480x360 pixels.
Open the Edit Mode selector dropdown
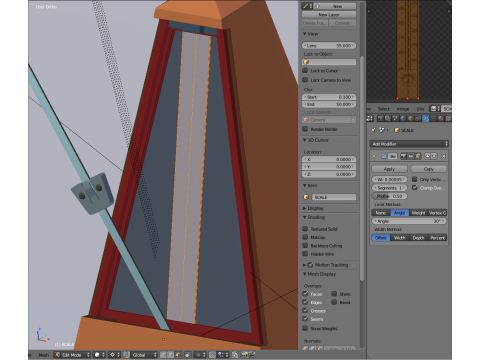[72, 355]
